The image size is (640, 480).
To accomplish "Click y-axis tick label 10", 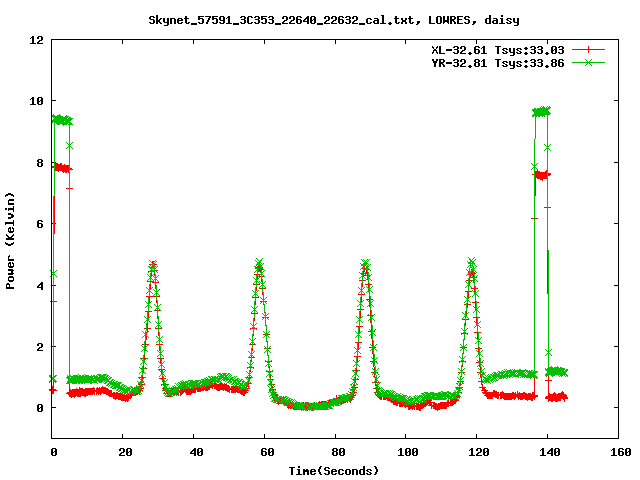I will [x=36, y=101].
